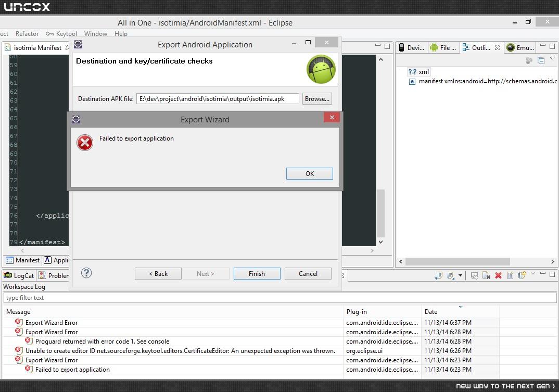Open the Keytool menu
This screenshot has height=392, width=559.
click(x=61, y=33)
